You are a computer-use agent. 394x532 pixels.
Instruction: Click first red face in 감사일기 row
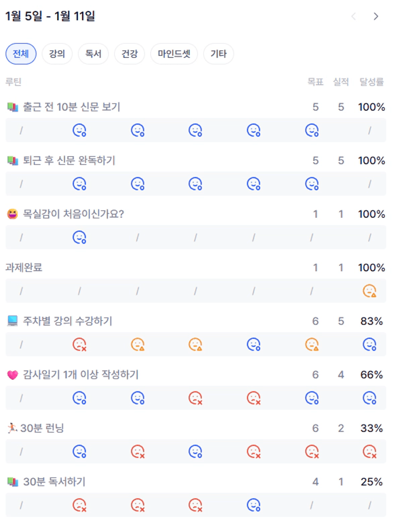pos(195,398)
